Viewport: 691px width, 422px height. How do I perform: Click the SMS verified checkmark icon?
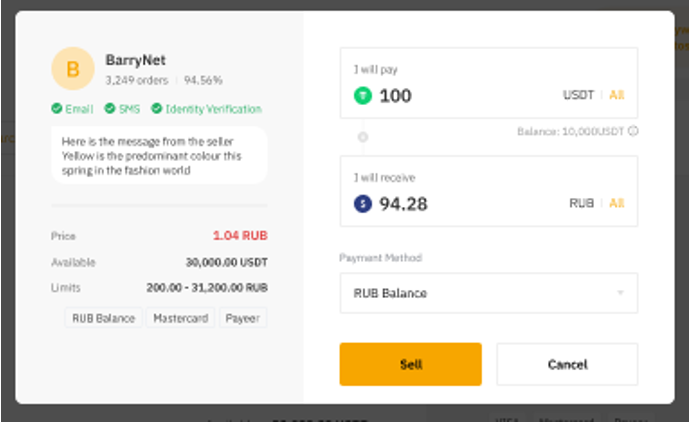[109, 109]
